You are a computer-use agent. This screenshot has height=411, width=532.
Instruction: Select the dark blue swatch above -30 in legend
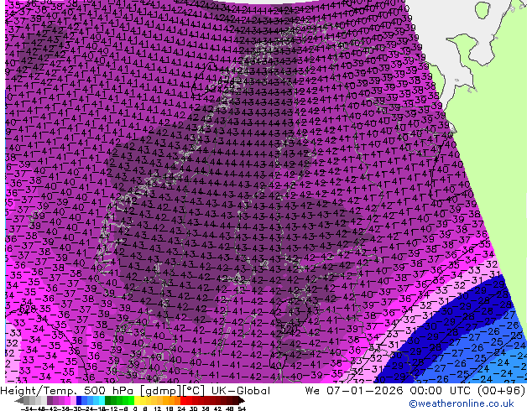pos(79,400)
